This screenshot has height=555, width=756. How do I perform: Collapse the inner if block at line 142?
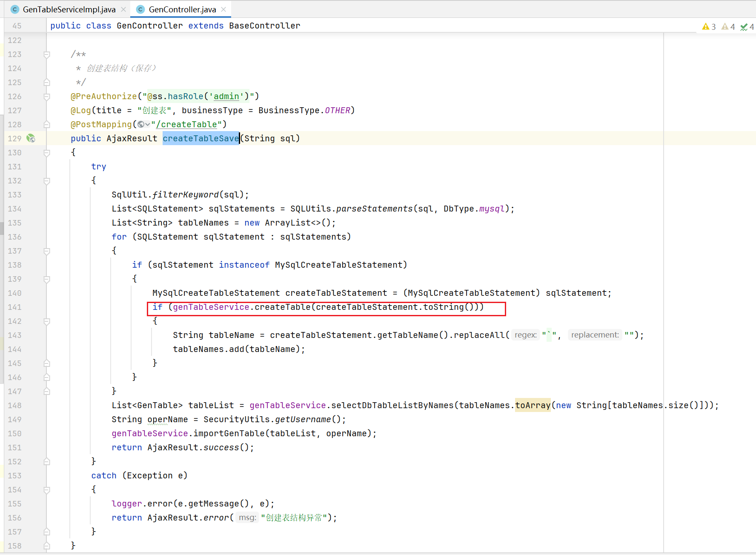[x=47, y=321]
